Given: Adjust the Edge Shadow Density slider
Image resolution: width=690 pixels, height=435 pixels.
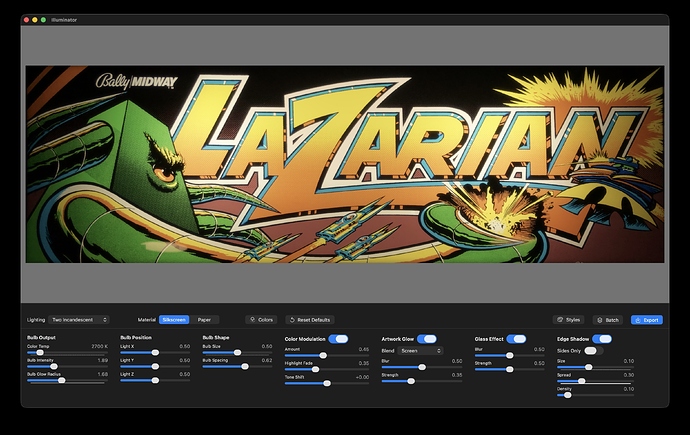Looking at the screenshot, I should point(595,395).
